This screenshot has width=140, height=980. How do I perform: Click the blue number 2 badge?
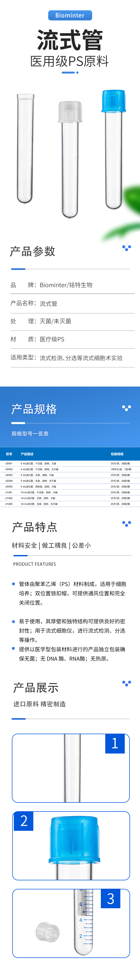[x=24, y=821]
